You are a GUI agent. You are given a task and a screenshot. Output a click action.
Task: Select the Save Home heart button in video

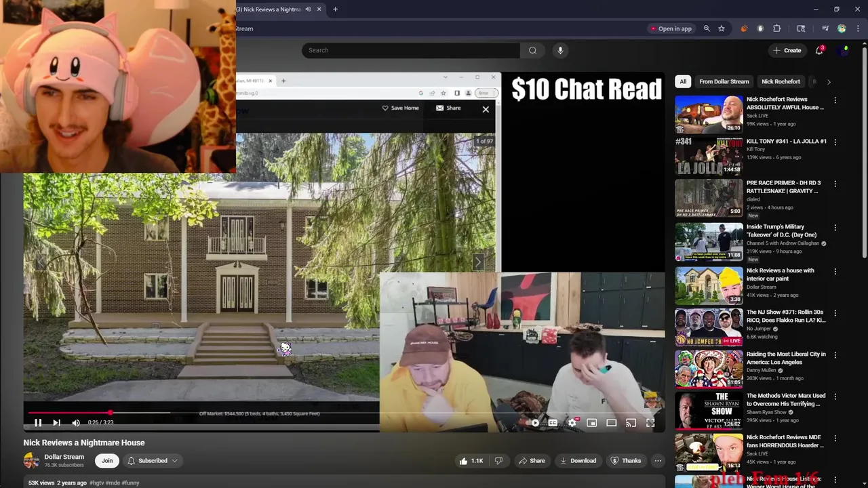pos(400,108)
